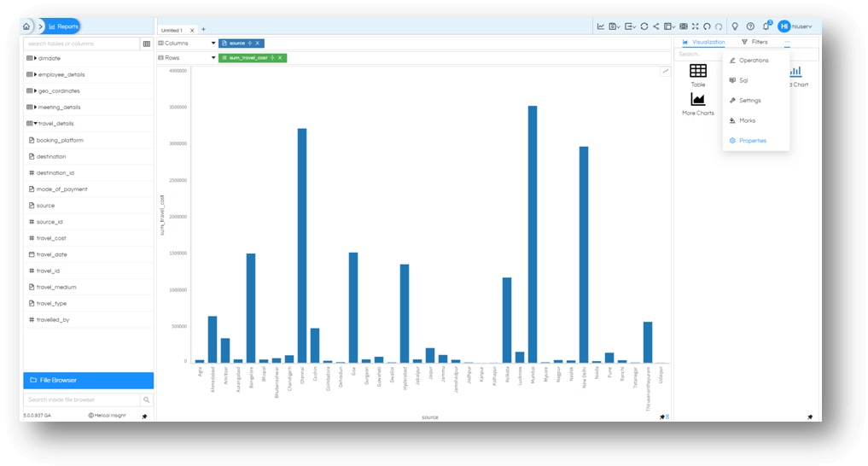Screen dimensions: 868x466
Task: Open the layout panel dropdown in toolbar
Action: (x=669, y=26)
